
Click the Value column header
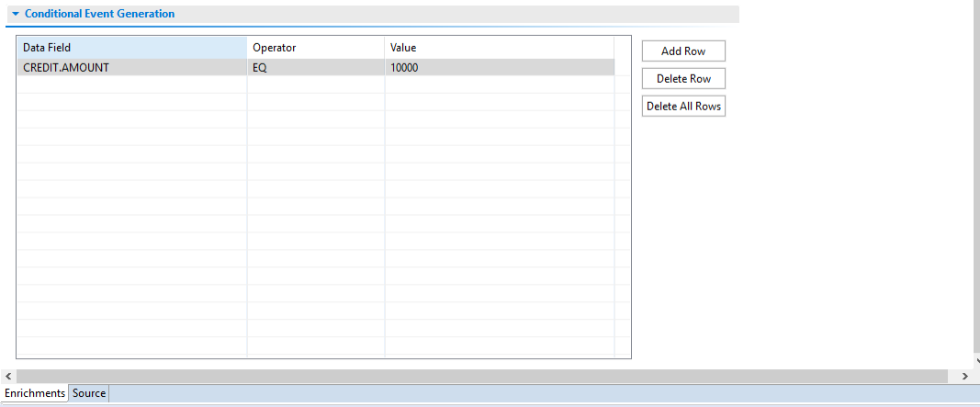(499, 47)
